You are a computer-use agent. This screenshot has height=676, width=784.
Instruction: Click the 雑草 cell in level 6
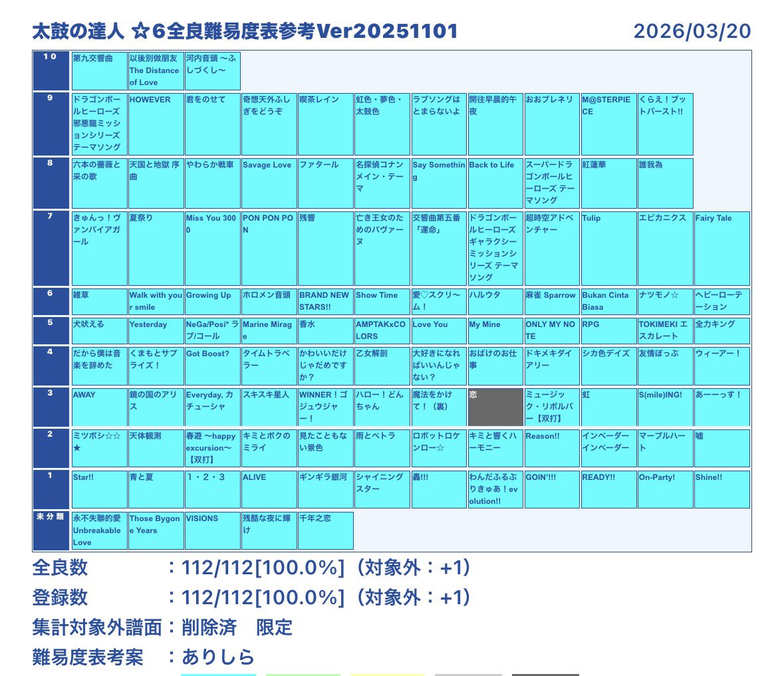point(99,301)
